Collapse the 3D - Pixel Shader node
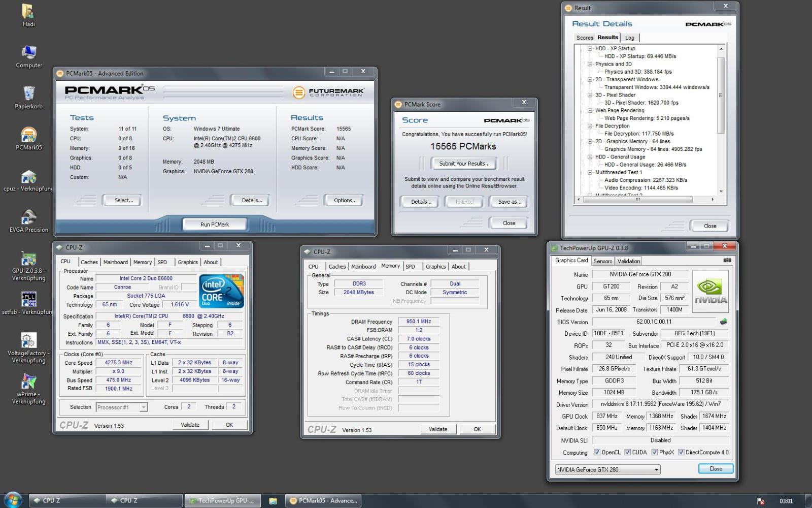This screenshot has height=508, width=812. [590, 95]
